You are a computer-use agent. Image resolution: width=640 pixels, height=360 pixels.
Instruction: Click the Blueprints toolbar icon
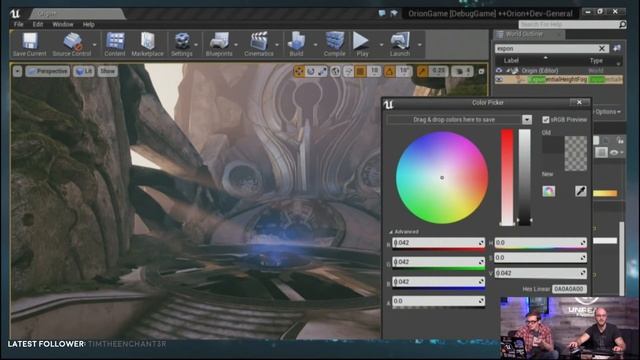point(219,44)
